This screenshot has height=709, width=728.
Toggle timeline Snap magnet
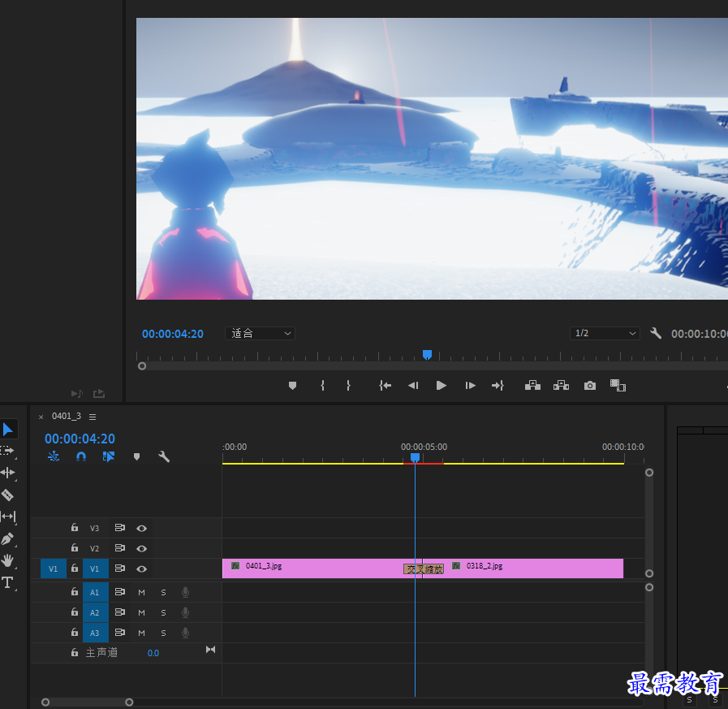(x=81, y=456)
